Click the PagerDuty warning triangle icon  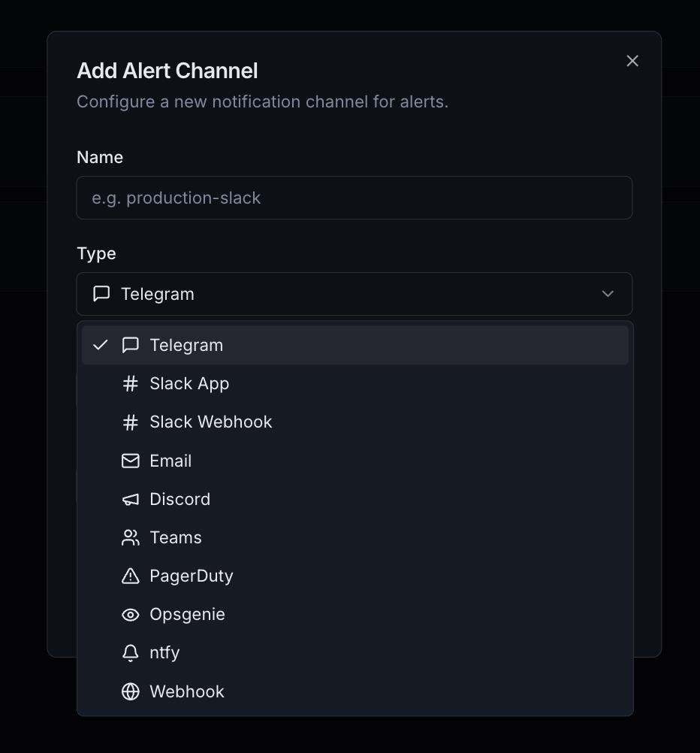coord(131,576)
